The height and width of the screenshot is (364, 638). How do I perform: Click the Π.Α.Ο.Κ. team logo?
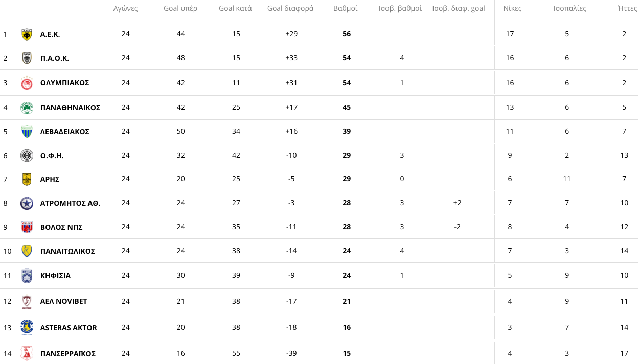[27, 58]
